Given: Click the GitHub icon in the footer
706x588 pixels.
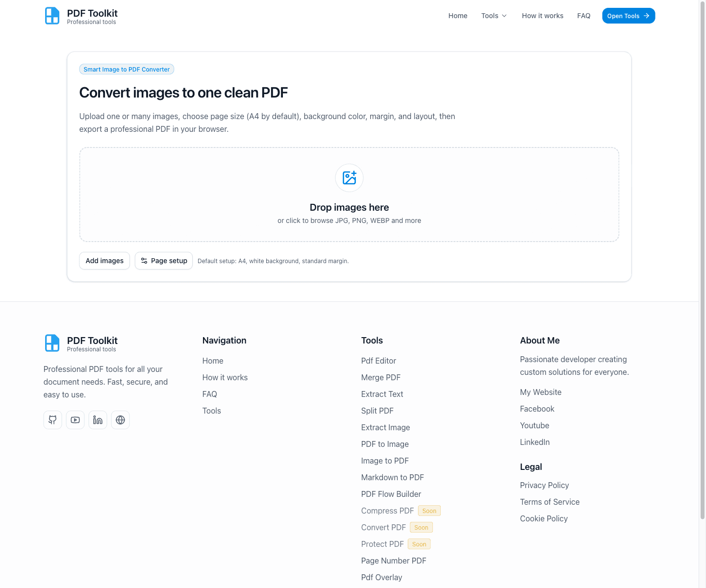Looking at the screenshot, I should tap(52, 420).
